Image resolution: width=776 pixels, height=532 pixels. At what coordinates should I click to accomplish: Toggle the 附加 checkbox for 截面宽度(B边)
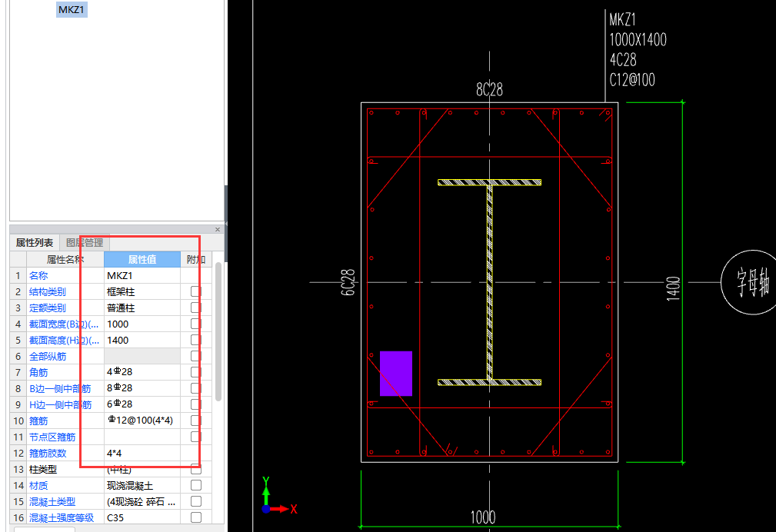coord(196,324)
